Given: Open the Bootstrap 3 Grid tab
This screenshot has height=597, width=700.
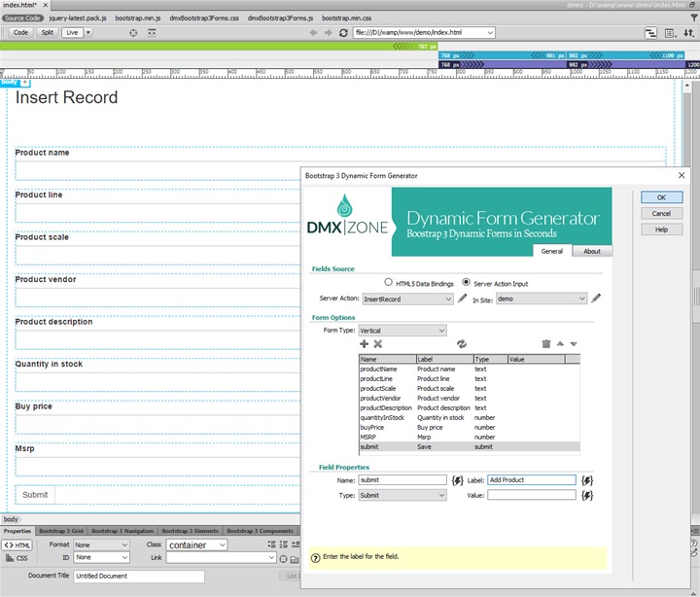Looking at the screenshot, I should 61,531.
